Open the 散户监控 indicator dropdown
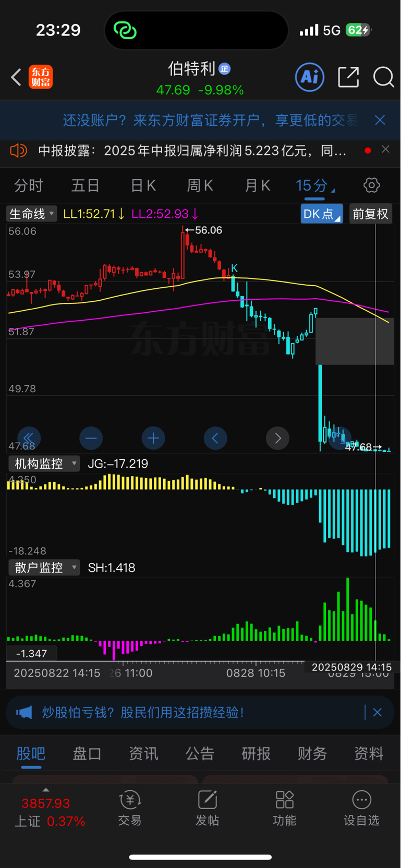 point(44,567)
